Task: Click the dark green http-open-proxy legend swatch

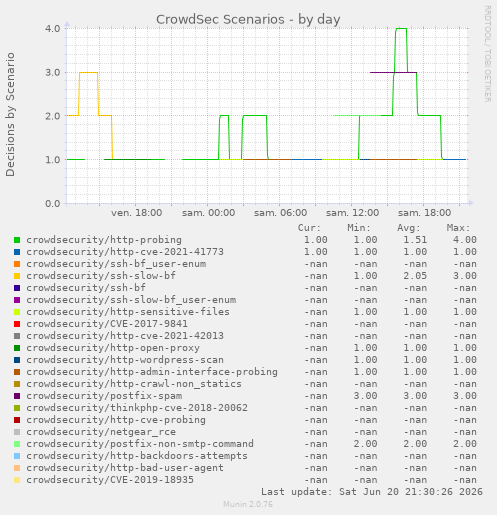Action: click(x=17, y=348)
